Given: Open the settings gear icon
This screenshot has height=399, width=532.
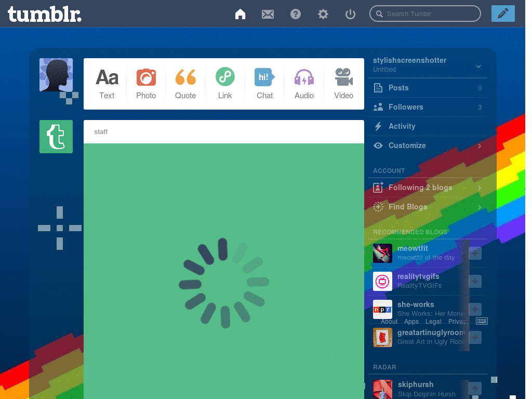Looking at the screenshot, I should 323,14.
